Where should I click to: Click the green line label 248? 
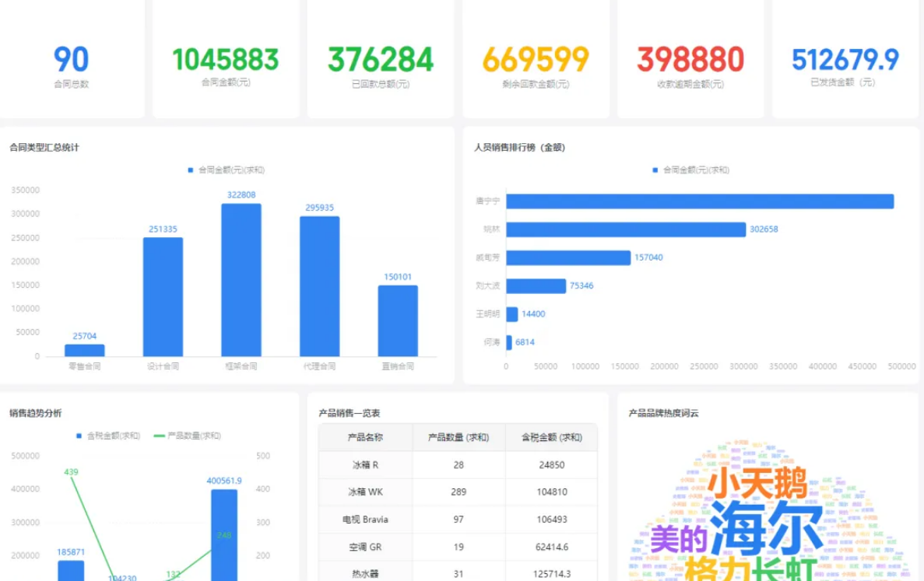point(224,535)
